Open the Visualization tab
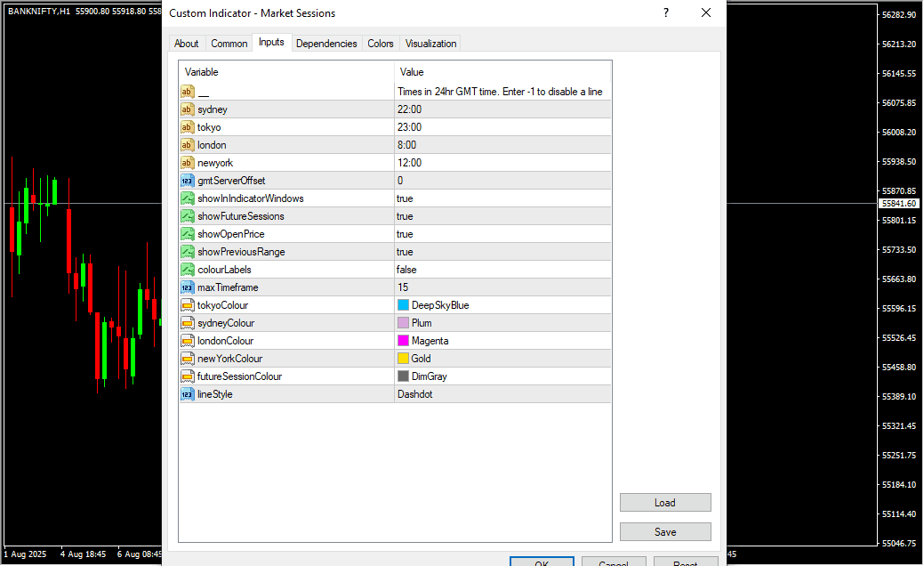Image resolution: width=924 pixels, height=566 pixels. coord(430,44)
